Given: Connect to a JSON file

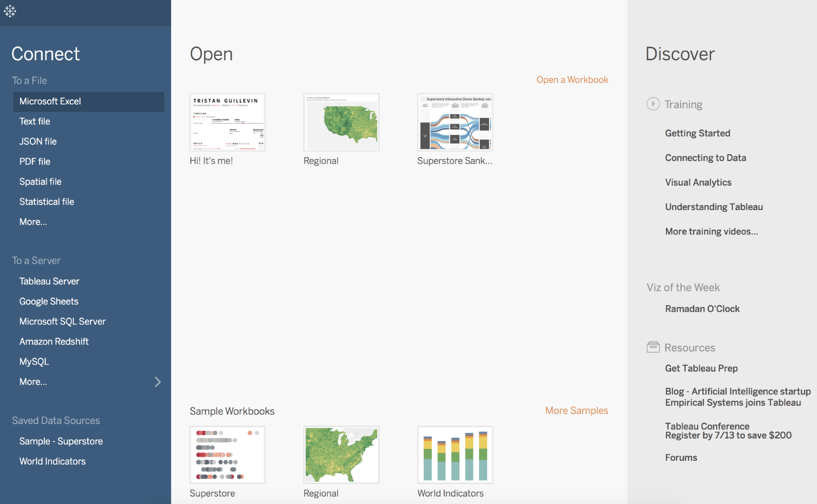Looking at the screenshot, I should click(38, 142).
